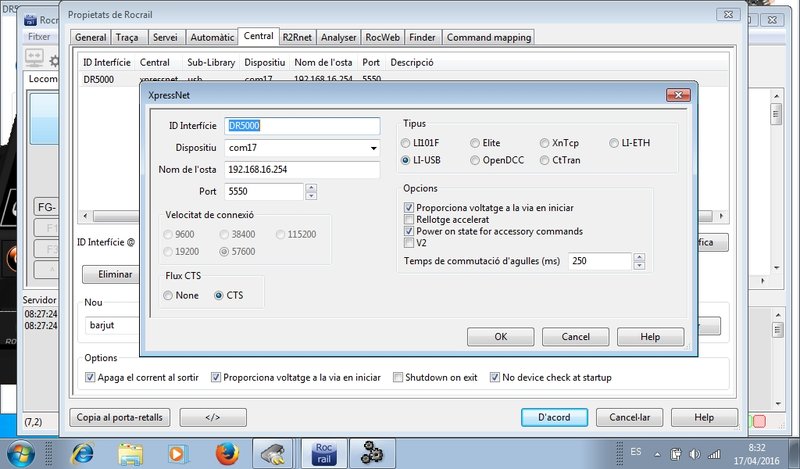Click Help in the Propietats de Rocrail window

click(x=704, y=417)
